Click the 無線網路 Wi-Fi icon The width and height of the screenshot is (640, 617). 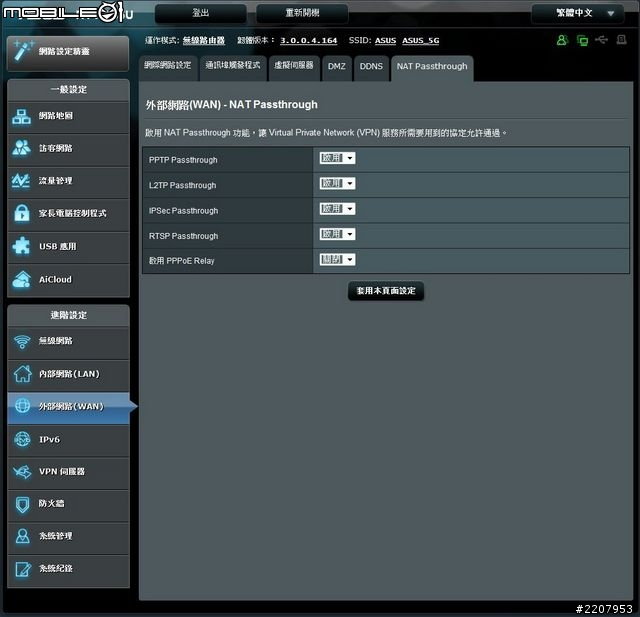tap(22, 342)
